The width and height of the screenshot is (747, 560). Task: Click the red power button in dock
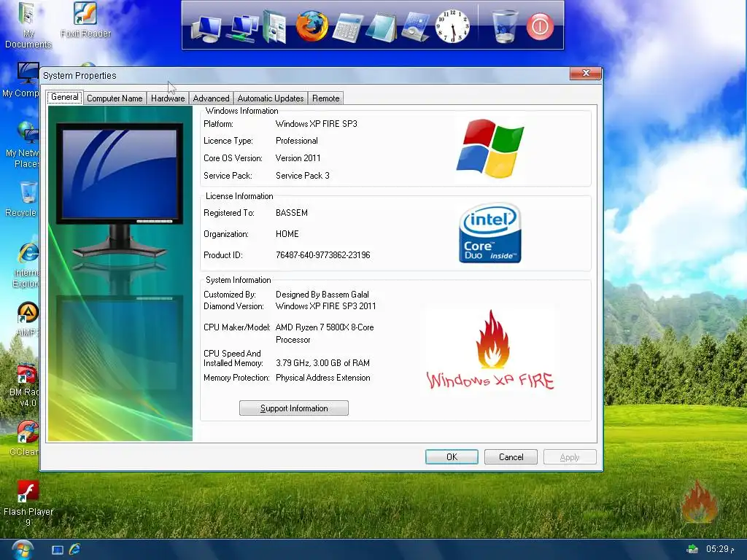click(541, 27)
